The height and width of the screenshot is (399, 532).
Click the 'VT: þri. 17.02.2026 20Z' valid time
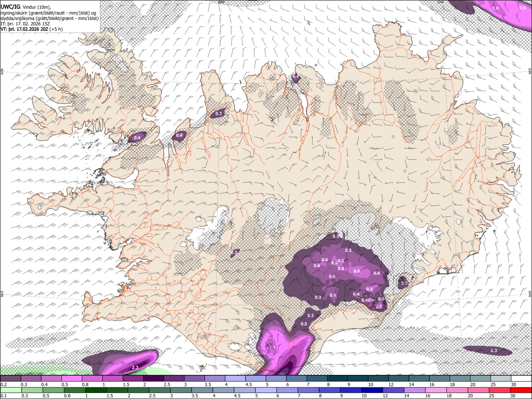[x=24, y=29]
